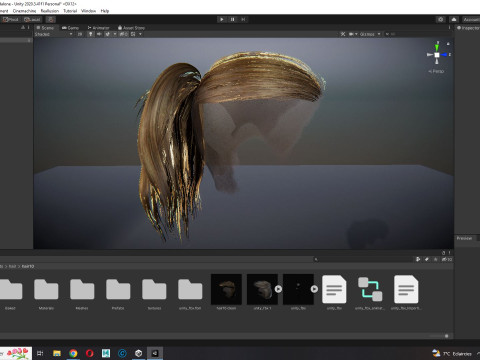Toggle the gizmo rotation lock icon
Viewport: 480px width, 360px height.
click(448, 43)
